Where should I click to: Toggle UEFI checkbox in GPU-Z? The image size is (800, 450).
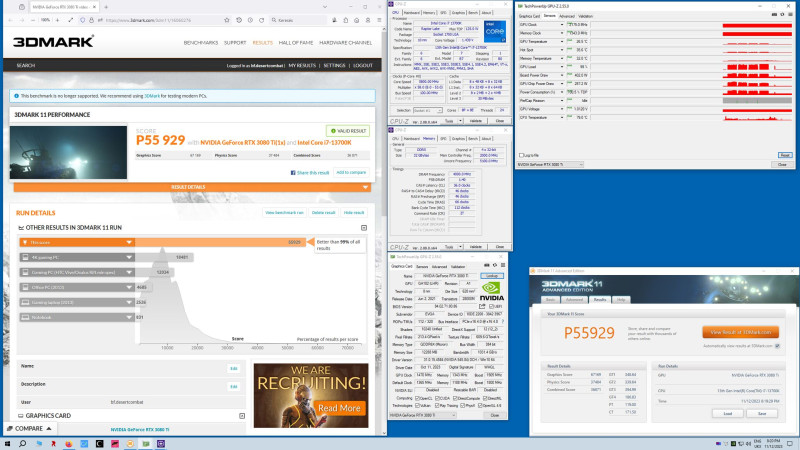[491, 307]
